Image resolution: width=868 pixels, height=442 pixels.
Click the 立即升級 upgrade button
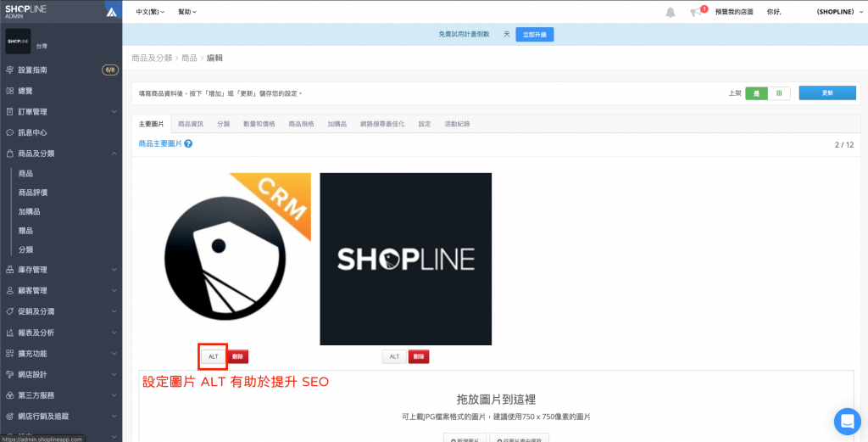click(x=535, y=34)
